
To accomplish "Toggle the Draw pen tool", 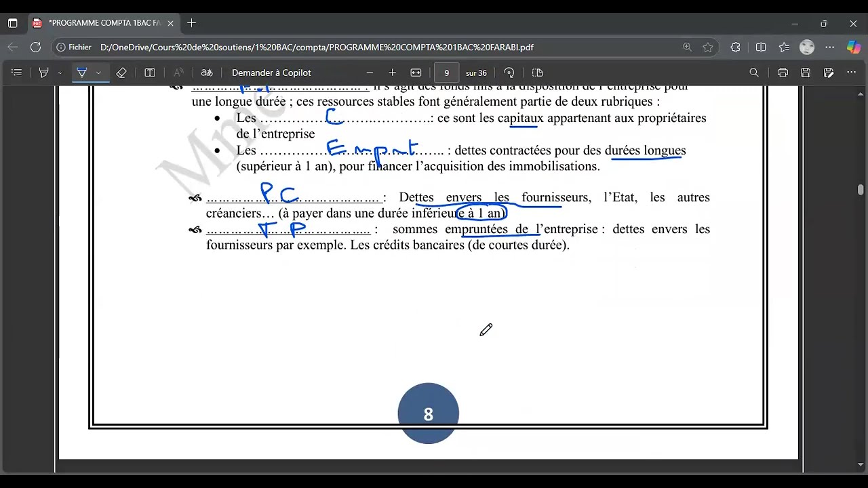I will [x=82, y=73].
